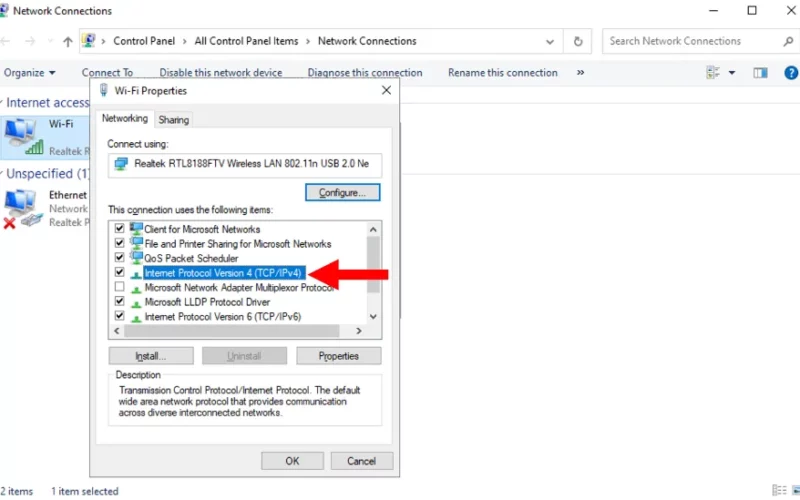Image resolution: width=800 pixels, height=500 pixels.
Task: Click the Realtek adapter icon under Connect using
Action: pos(121,164)
